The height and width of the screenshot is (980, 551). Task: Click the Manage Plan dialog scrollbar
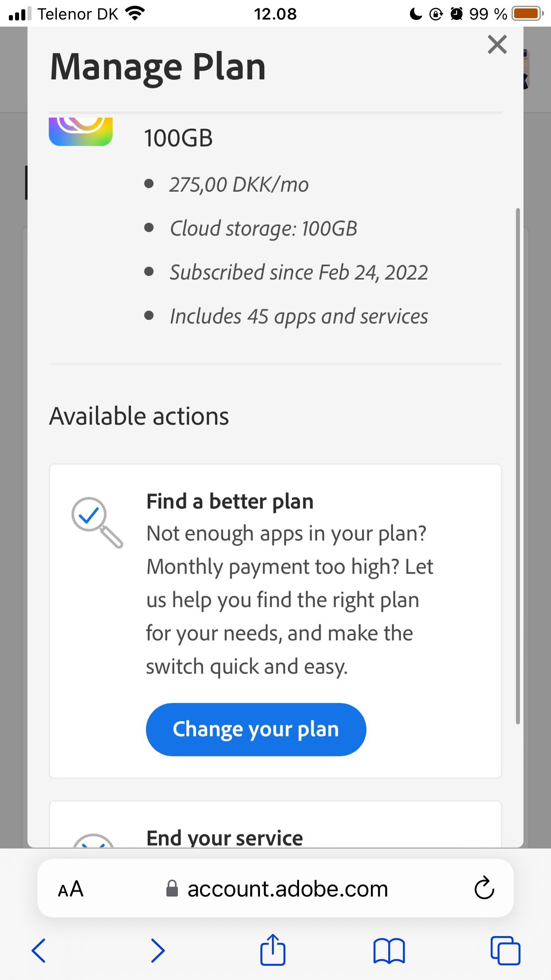(518, 466)
